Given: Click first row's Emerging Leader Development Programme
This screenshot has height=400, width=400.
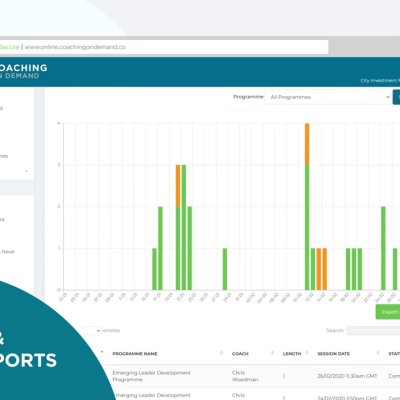Looking at the screenshot, I should [151, 376].
